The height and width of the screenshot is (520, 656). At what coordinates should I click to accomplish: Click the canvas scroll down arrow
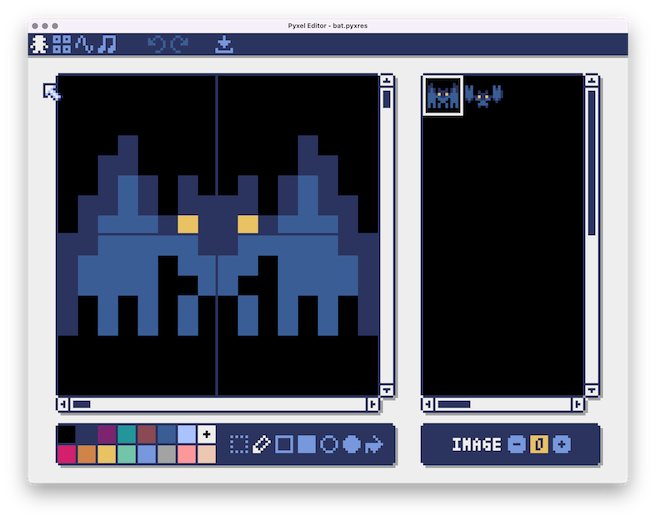pyautogui.click(x=387, y=390)
